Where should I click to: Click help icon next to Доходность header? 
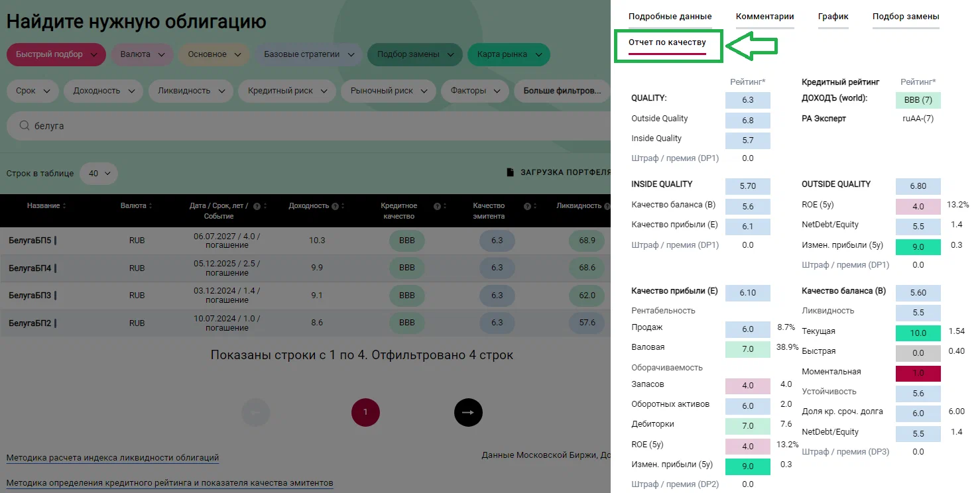(x=336, y=206)
